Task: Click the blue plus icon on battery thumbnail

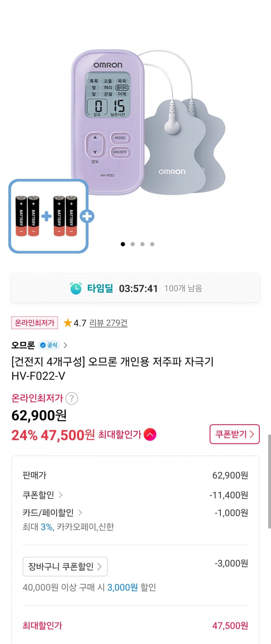Action: click(x=87, y=216)
